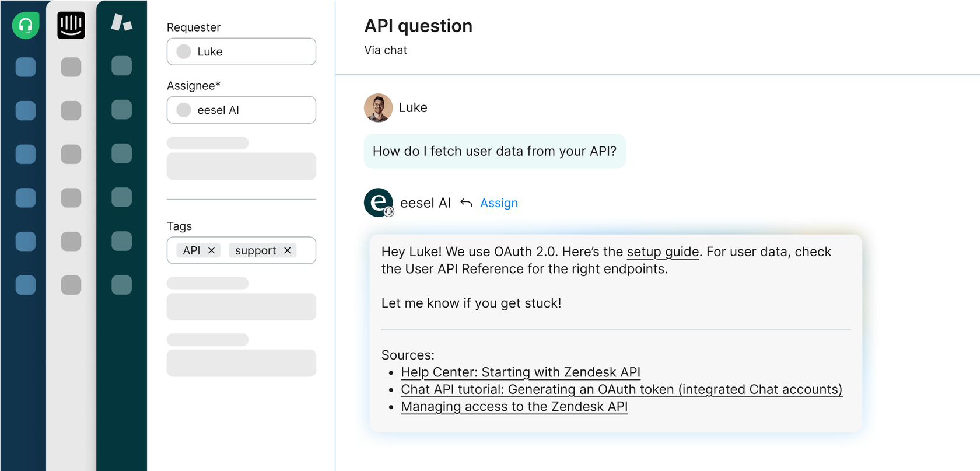Open the Chat API tutorial source link
This screenshot has width=980, height=471.
(x=621, y=389)
